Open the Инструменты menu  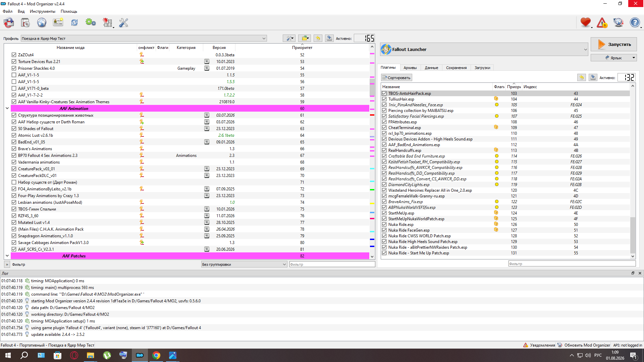[x=42, y=11]
